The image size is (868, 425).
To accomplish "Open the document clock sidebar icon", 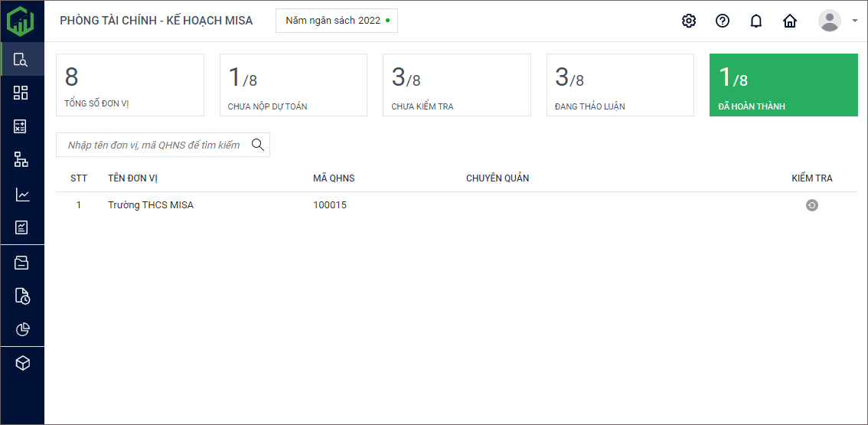I will [x=21, y=296].
